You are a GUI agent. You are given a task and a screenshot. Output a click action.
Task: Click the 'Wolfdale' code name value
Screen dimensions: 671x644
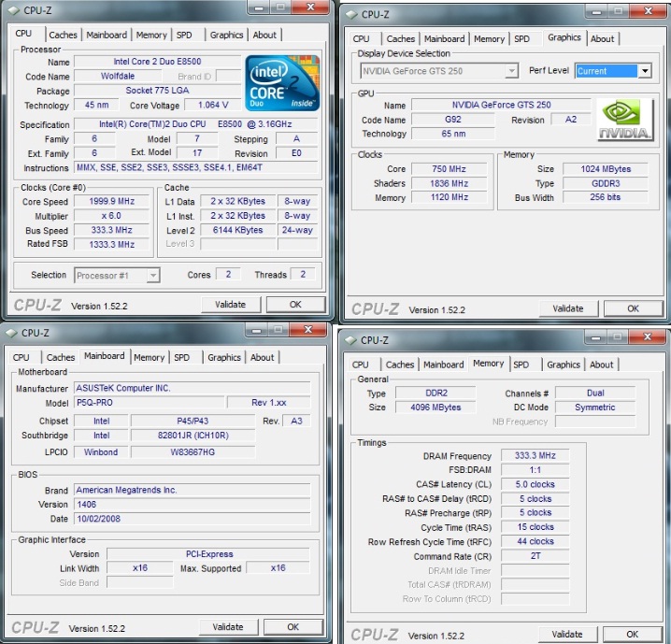[118, 76]
